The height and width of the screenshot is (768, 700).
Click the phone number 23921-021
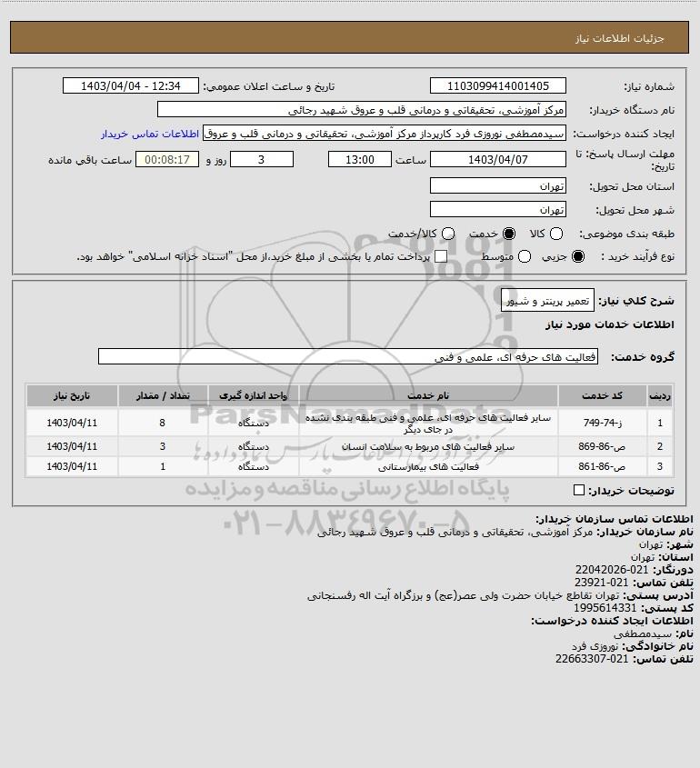(x=601, y=583)
